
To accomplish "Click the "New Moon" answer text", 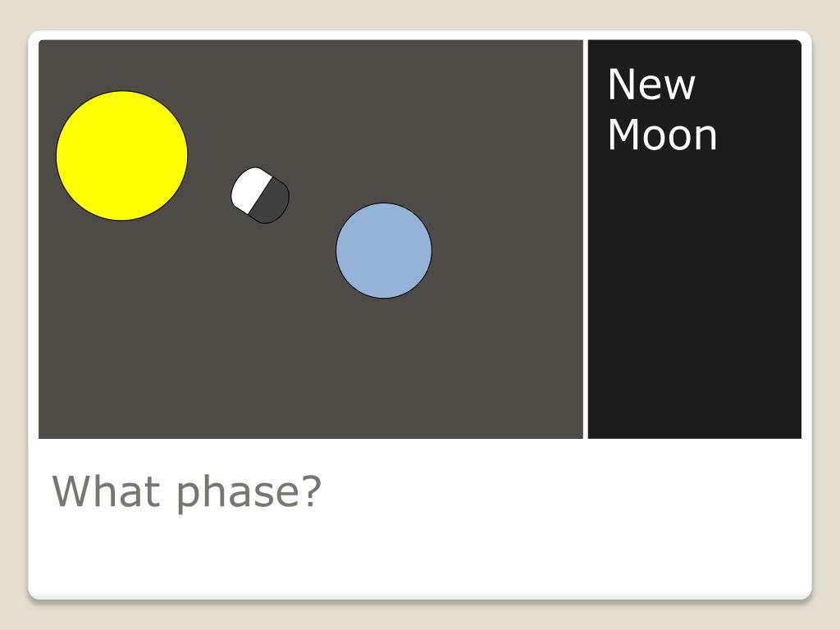I will pyautogui.click(x=662, y=109).
